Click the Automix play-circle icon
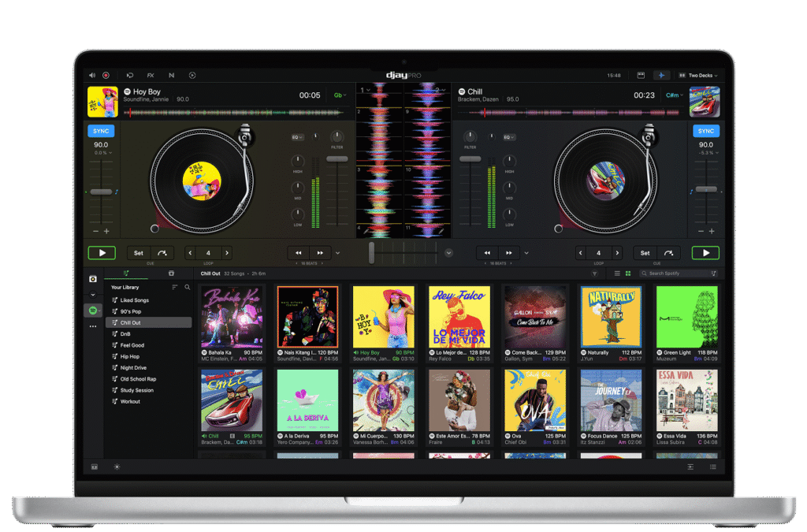Image resolution: width=807 pixels, height=532 pixels. pos(192,75)
